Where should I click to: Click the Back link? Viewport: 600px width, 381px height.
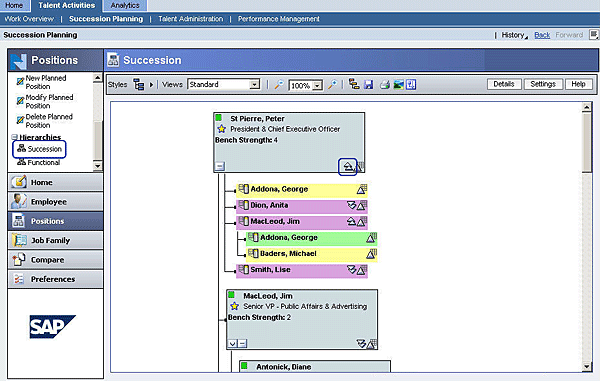542,35
